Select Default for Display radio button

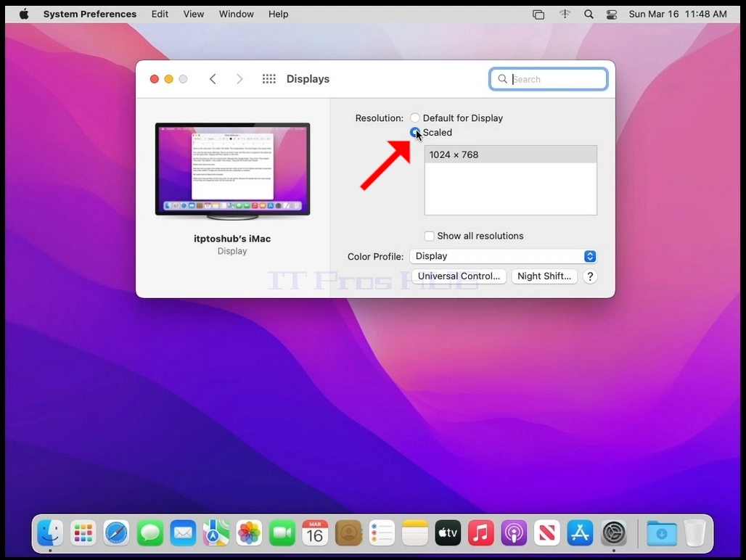click(415, 118)
